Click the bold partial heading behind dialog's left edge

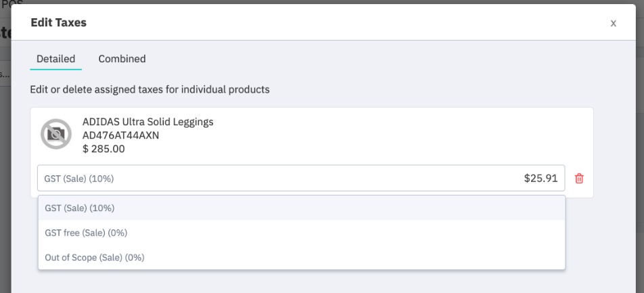pyautogui.click(x=5, y=33)
